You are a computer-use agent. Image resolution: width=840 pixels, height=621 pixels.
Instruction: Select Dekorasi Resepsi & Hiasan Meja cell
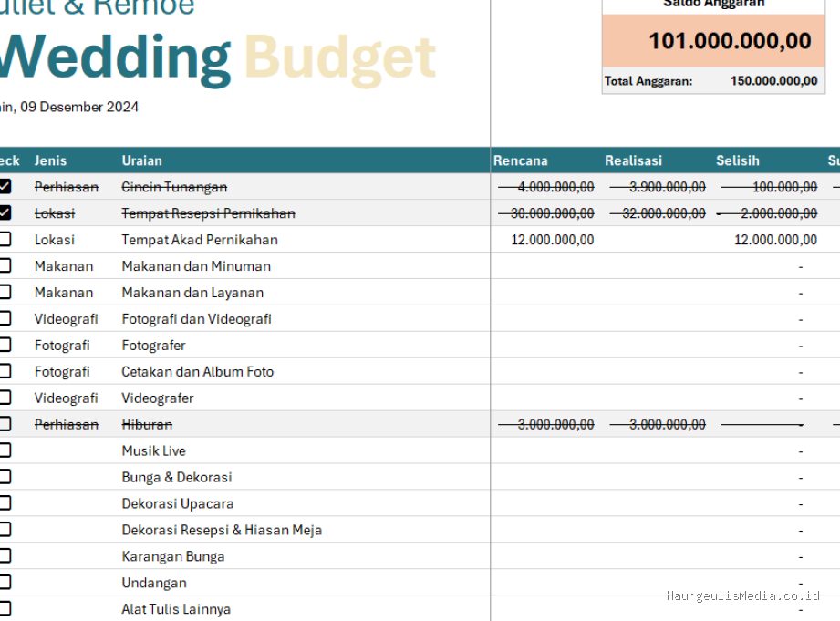coord(222,530)
